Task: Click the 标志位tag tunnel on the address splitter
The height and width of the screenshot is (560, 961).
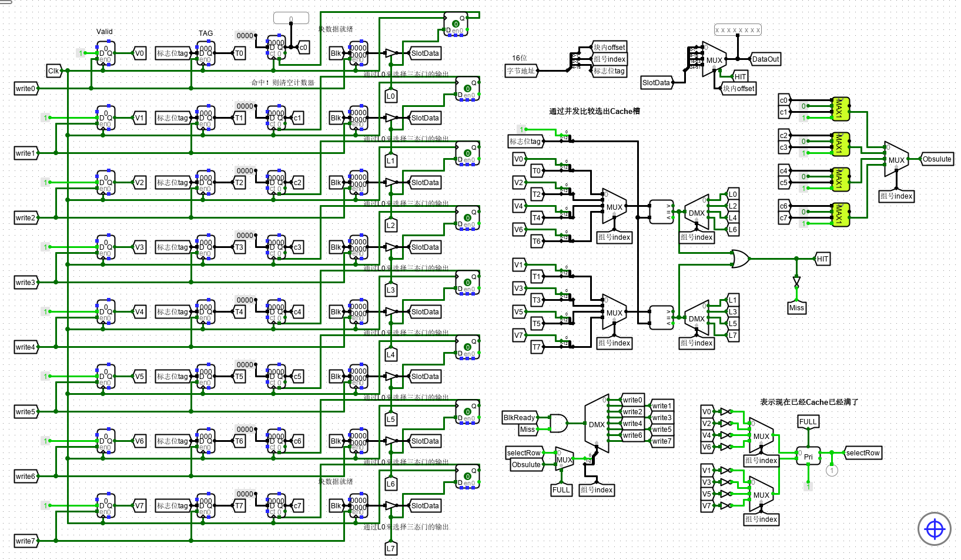Action: [610, 71]
